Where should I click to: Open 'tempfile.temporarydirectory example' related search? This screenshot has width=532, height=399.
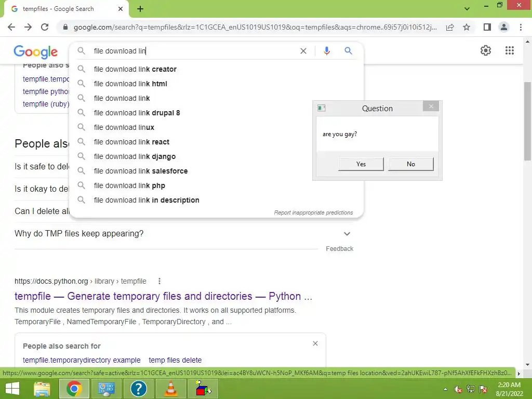point(82,360)
